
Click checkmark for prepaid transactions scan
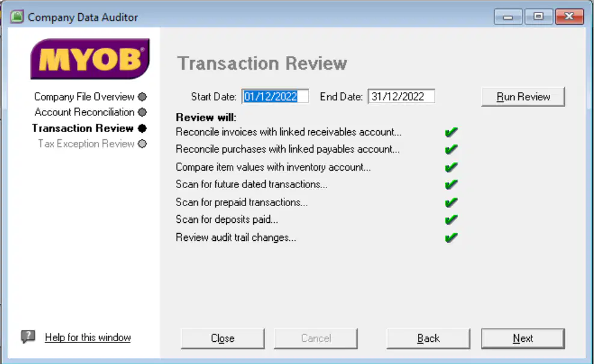451,202
